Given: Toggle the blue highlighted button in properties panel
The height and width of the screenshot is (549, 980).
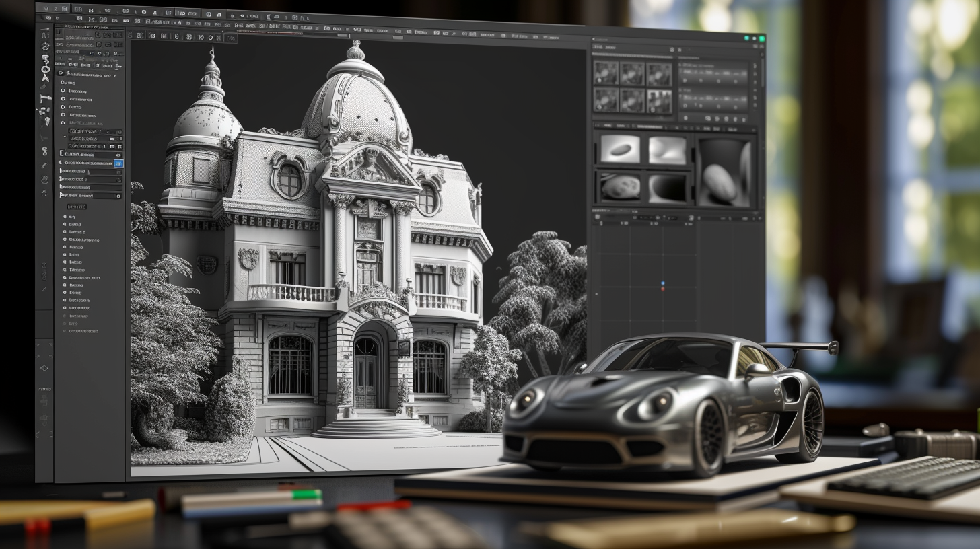Looking at the screenshot, I should tap(118, 163).
